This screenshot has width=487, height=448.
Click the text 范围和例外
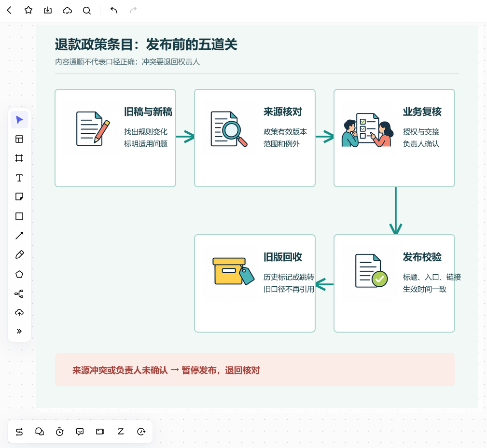(281, 144)
